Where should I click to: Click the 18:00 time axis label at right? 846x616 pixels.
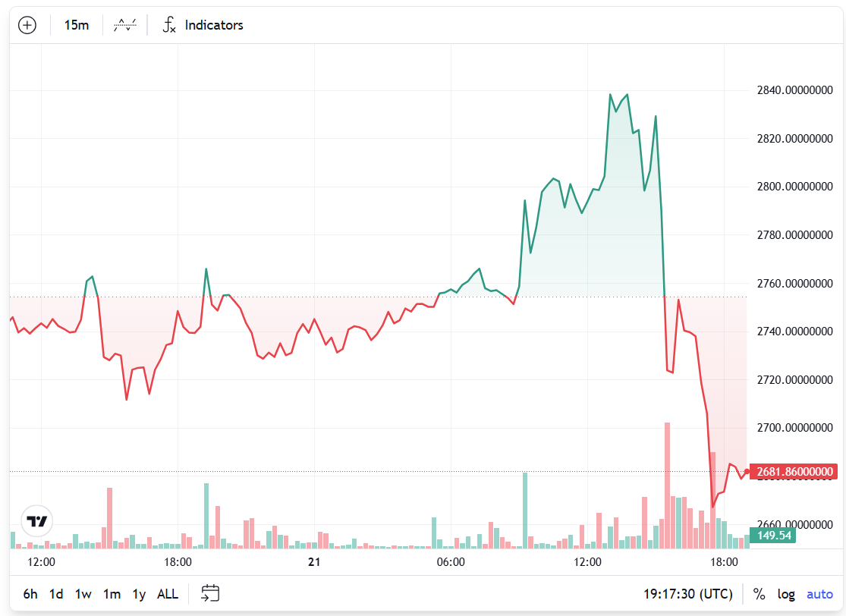(x=724, y=562)
